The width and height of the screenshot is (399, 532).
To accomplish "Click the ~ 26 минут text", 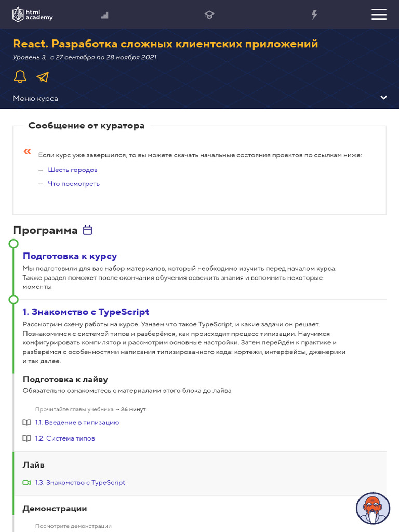I will (131, 409).
